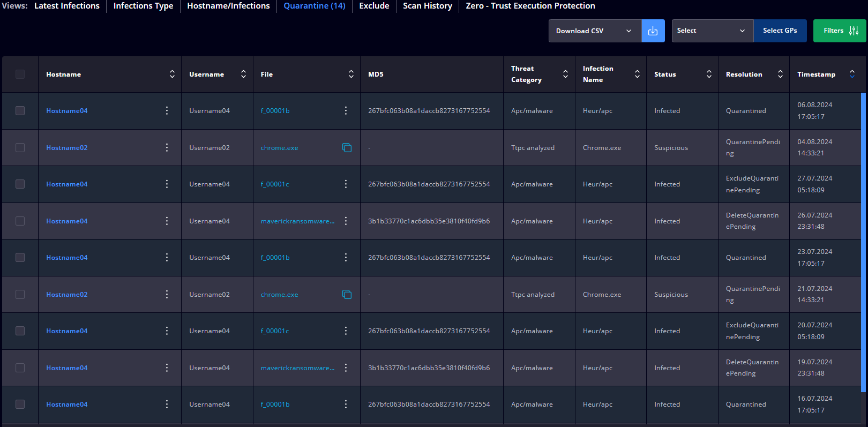Check the 06.08.2024 Hostname04 row checkbox
This screenshot has height=427, width=868.
(20, 110)
